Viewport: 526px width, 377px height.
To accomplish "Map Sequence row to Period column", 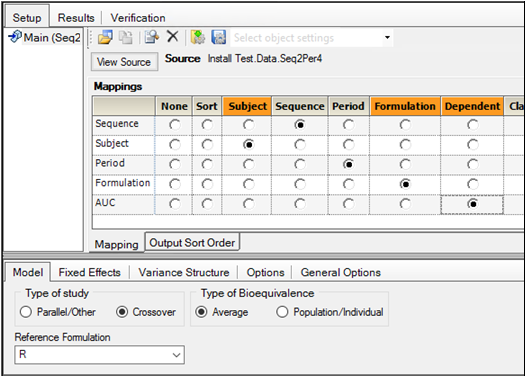I will [x=349, y=125].
